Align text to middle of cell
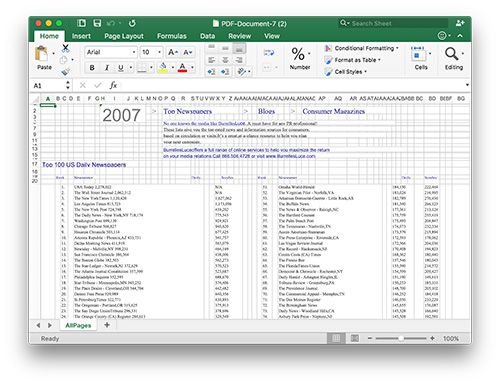 coord(225,48)
